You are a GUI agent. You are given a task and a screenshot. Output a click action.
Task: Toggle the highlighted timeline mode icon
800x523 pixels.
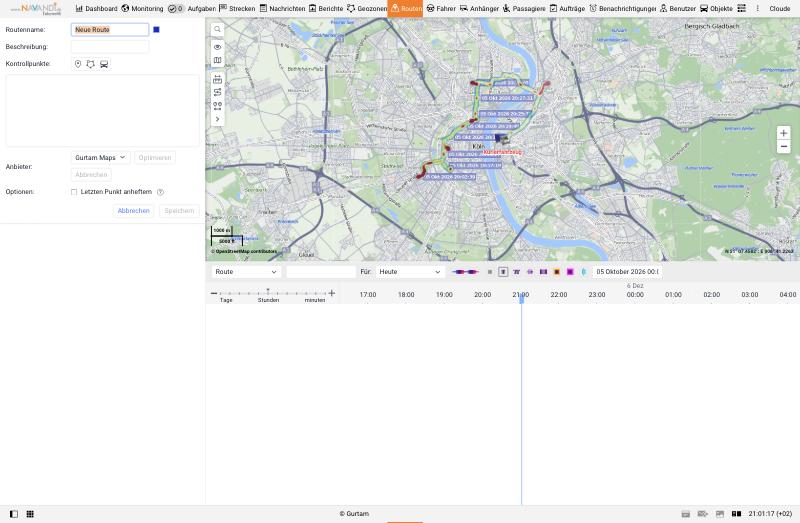(x=503, y=272)
